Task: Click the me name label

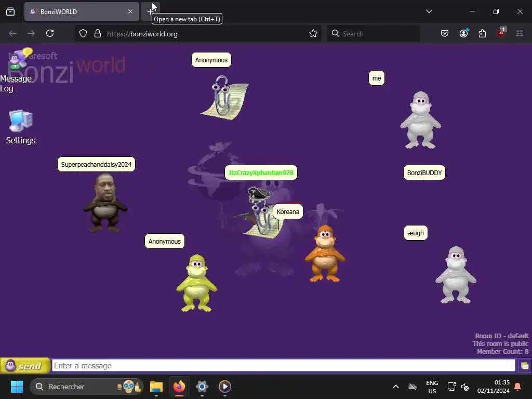Action: [x=377, y=78]
